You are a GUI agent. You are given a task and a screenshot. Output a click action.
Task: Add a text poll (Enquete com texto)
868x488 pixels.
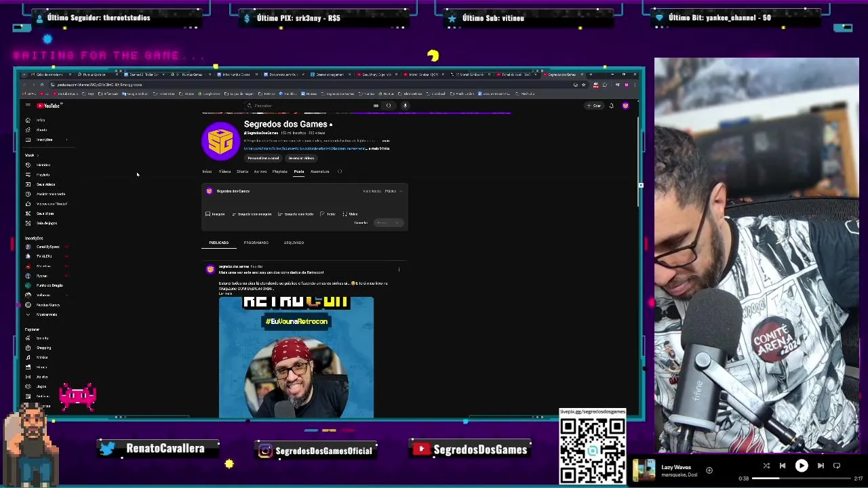click(x=296, y=214)
